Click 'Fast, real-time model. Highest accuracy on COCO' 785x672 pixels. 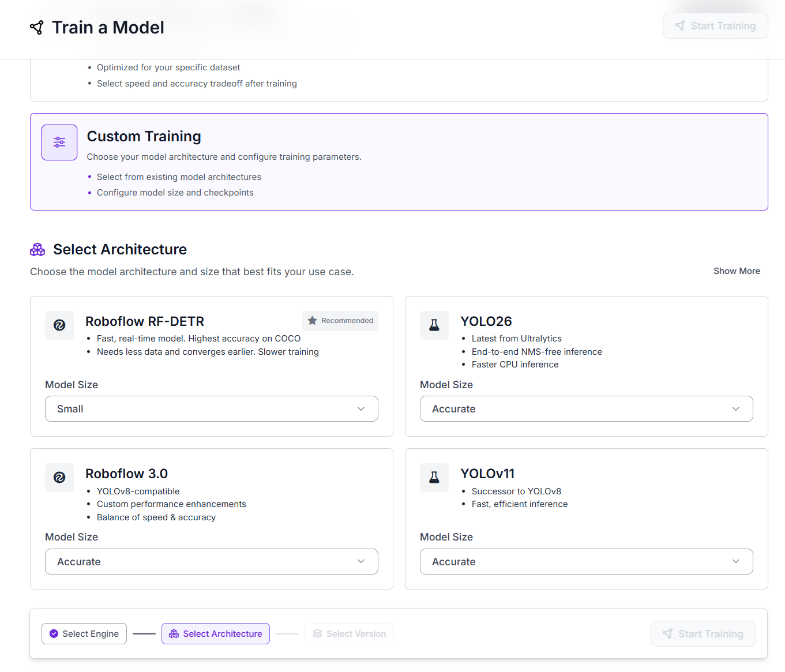point(198,339)
